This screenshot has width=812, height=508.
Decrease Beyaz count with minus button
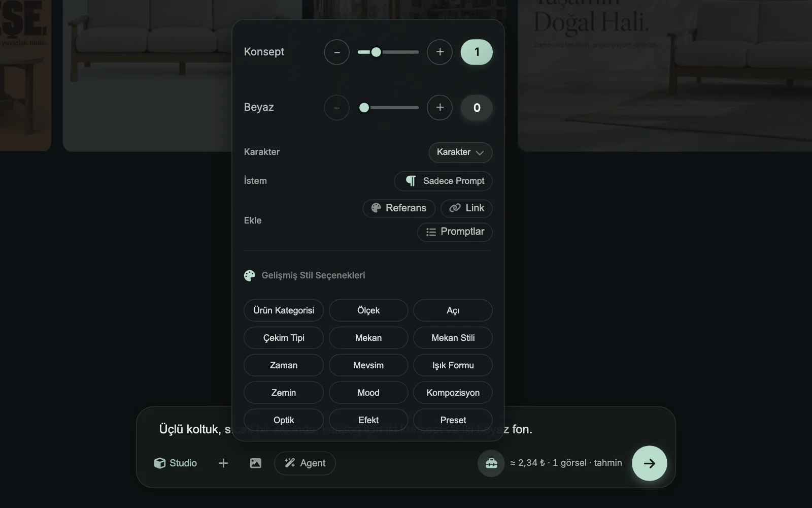[x=337, y=108]
